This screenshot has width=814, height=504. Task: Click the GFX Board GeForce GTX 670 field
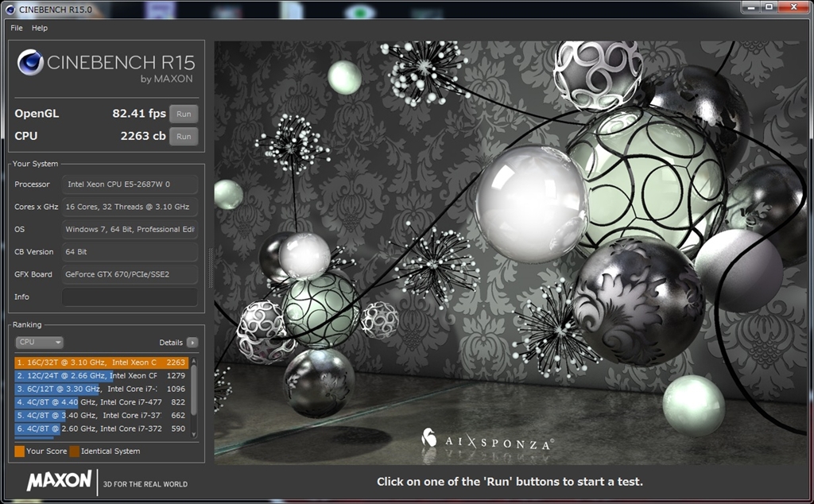click(130, 274)
